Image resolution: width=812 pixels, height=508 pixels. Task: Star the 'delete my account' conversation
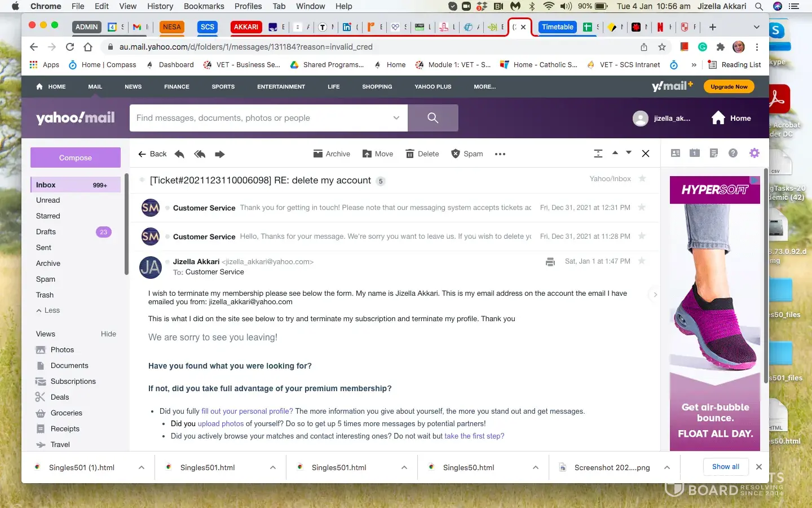(x=642, y=179)
